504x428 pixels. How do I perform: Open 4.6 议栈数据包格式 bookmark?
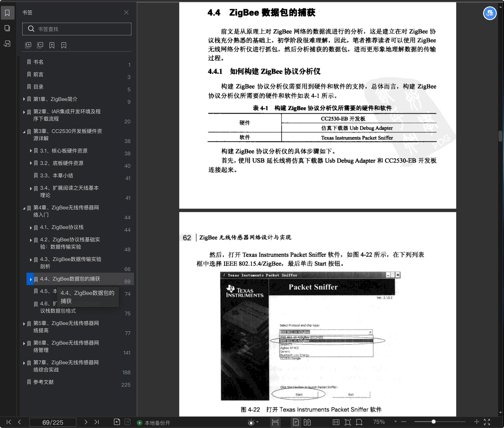[x=58, y=311]
